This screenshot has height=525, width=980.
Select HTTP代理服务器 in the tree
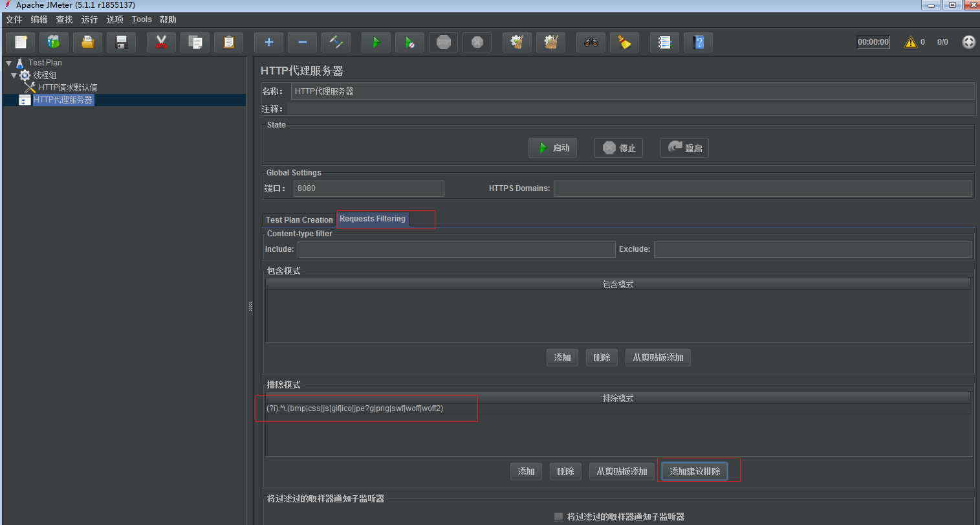(63, 100)
